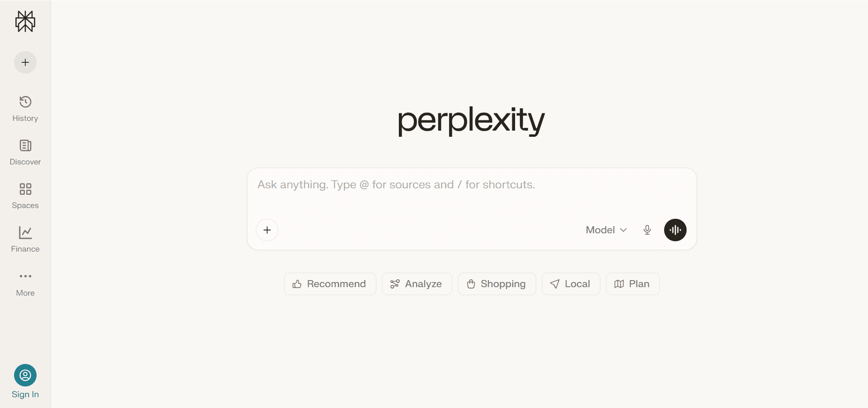868x408 pixels.
Task: Expand the More options in the sidebar
Action: coord(25,282)
